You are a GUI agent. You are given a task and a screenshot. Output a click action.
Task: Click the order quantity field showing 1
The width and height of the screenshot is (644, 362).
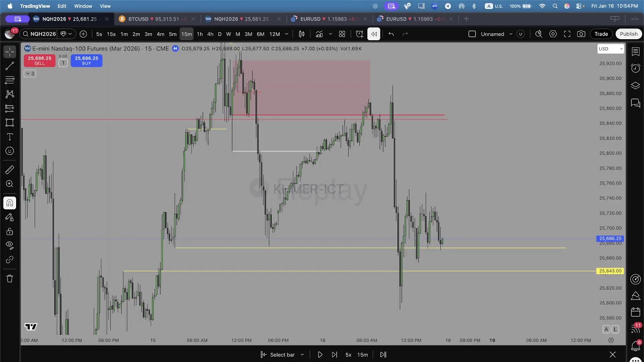63,63
